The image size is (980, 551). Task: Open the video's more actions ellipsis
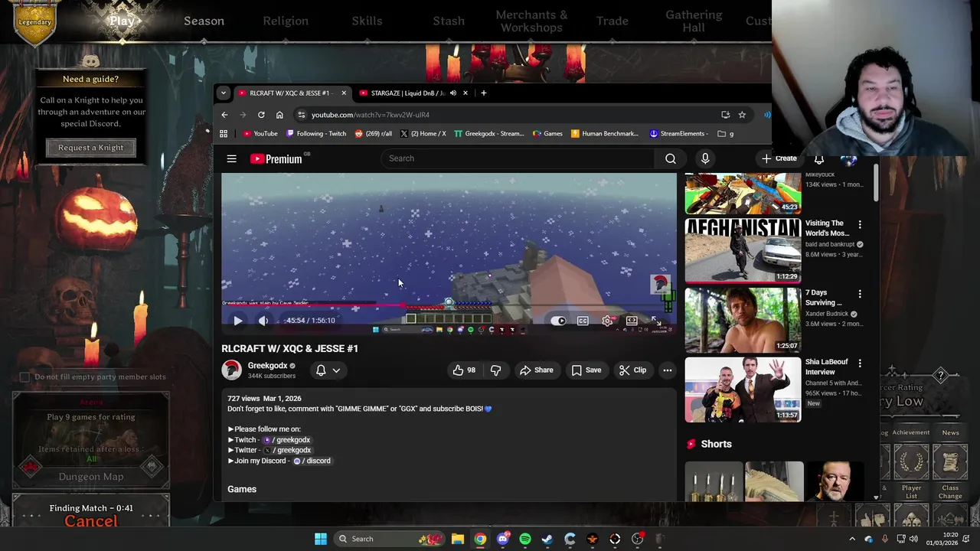(667, 370)
